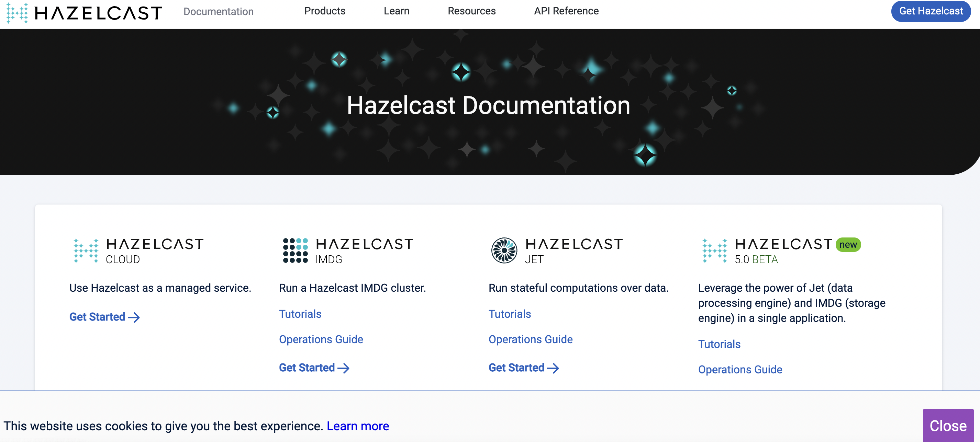
Task: Open the Resources menu
Action: coord(472,11)
